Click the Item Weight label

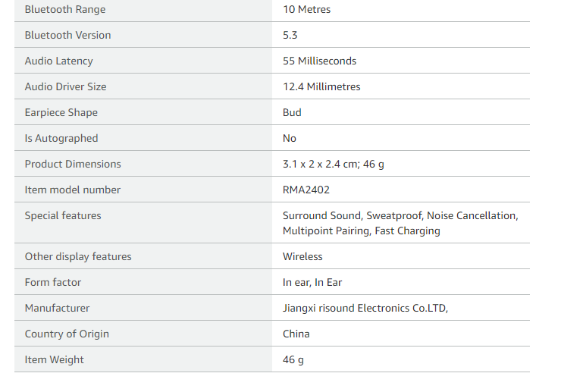(x=55, y=360)
